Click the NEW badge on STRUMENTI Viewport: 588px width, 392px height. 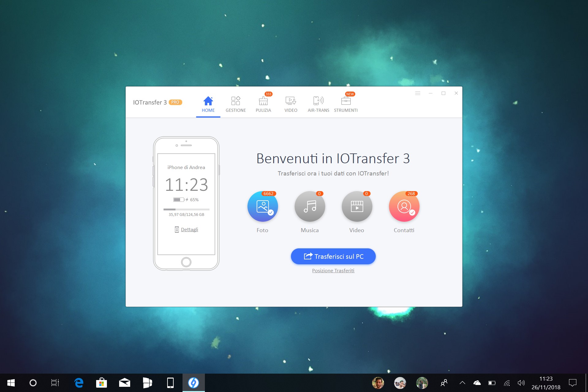click(350, 94)
